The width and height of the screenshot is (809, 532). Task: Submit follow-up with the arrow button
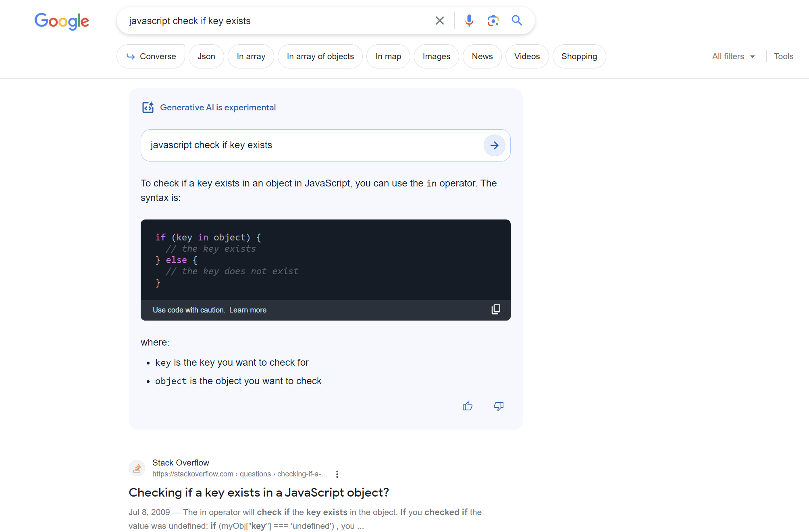click(x=494, y=145)
